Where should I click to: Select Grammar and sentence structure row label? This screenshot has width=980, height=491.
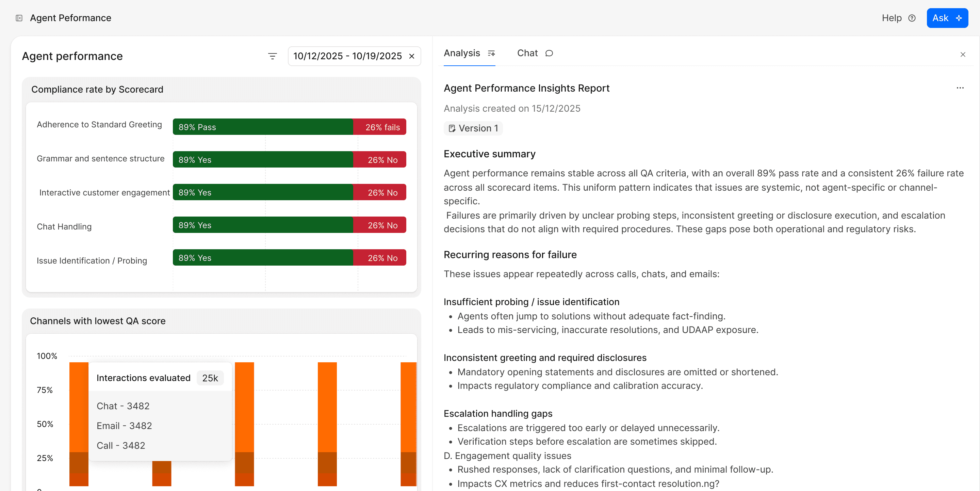click(x=100, y=158)
